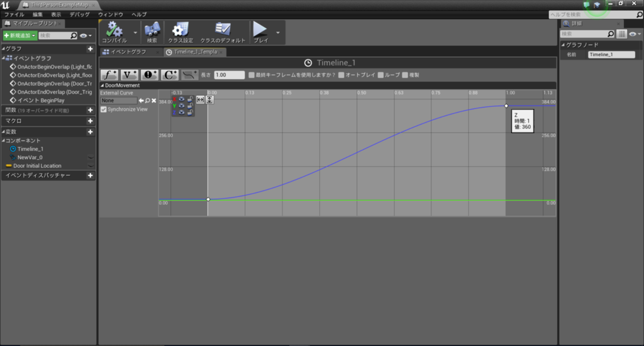
Task: Open External Curve 'None' combo box
Action: click(119, 101)
